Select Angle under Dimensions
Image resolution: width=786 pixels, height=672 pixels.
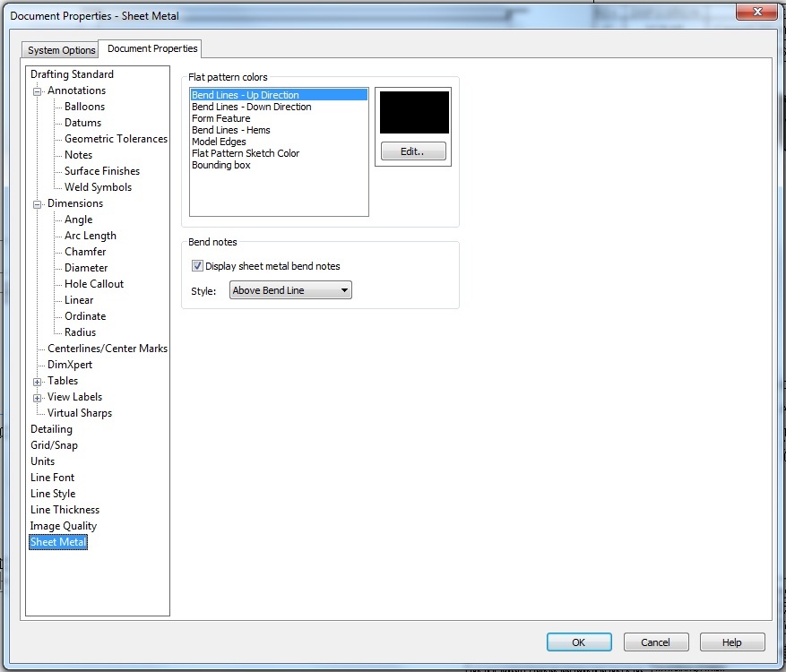(x=79, y=220)
